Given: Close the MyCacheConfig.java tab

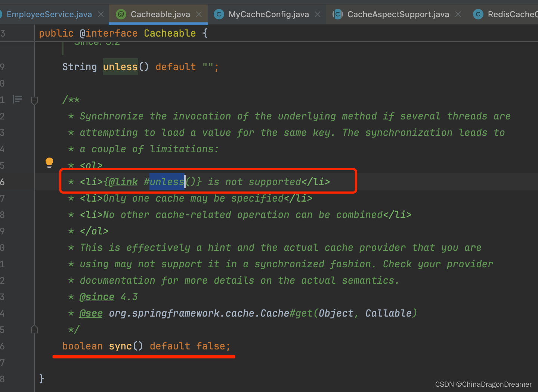Looking at the screenshot, I should tap(318, 15).
